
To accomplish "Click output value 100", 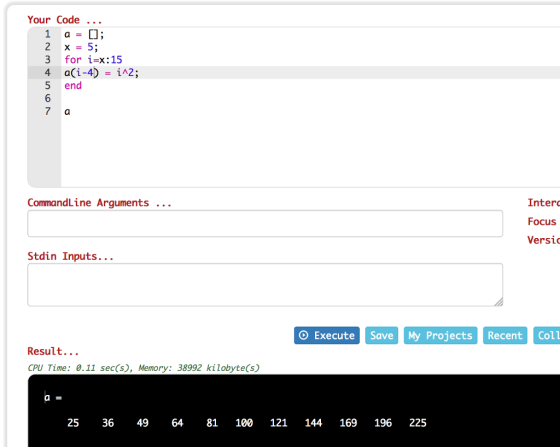I will 244,423.
